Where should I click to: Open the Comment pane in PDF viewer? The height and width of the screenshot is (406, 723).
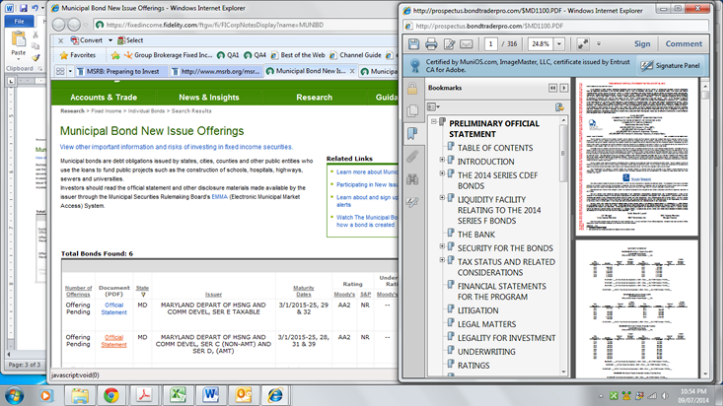pyautogui.click(x=683, y=44)
